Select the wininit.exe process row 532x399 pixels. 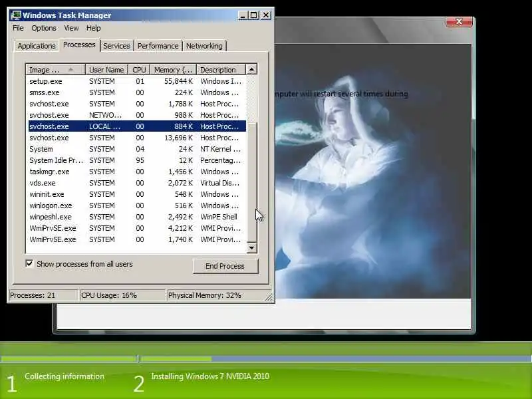pos(137,194)
